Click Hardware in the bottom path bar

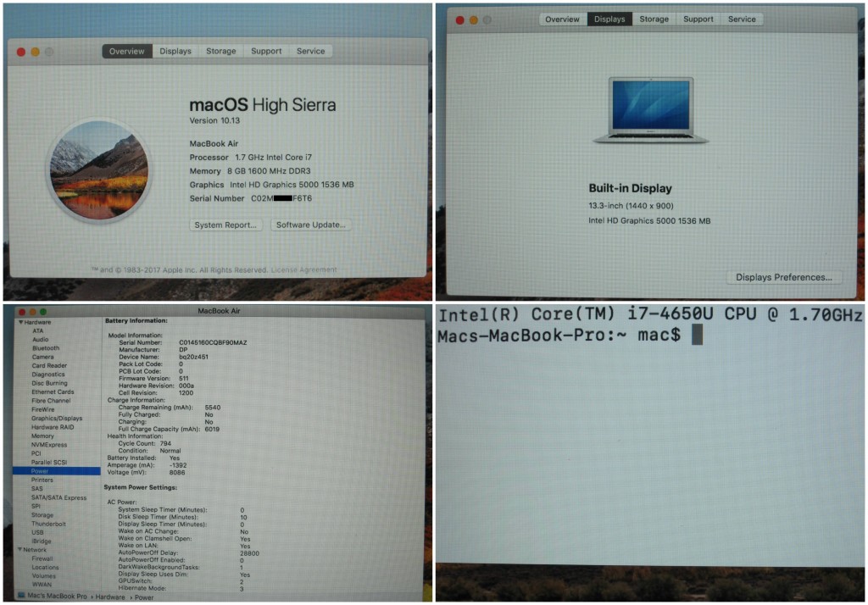tap(110, 597)
